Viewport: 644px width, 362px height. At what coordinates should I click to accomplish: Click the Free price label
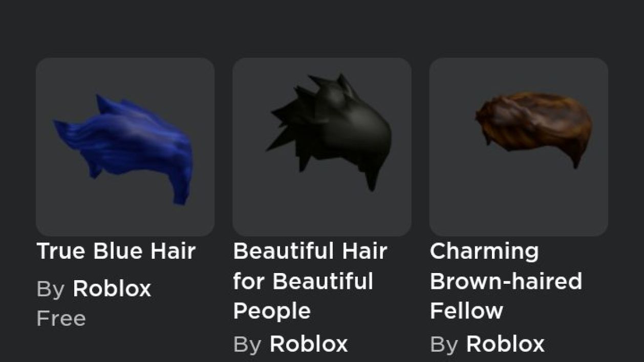pos(61,319)
